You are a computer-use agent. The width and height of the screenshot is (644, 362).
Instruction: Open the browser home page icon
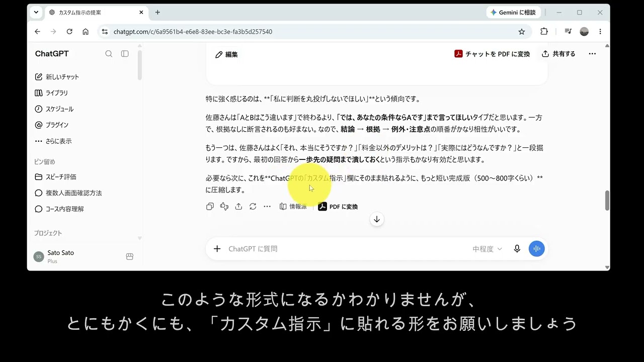click(86, 32)
